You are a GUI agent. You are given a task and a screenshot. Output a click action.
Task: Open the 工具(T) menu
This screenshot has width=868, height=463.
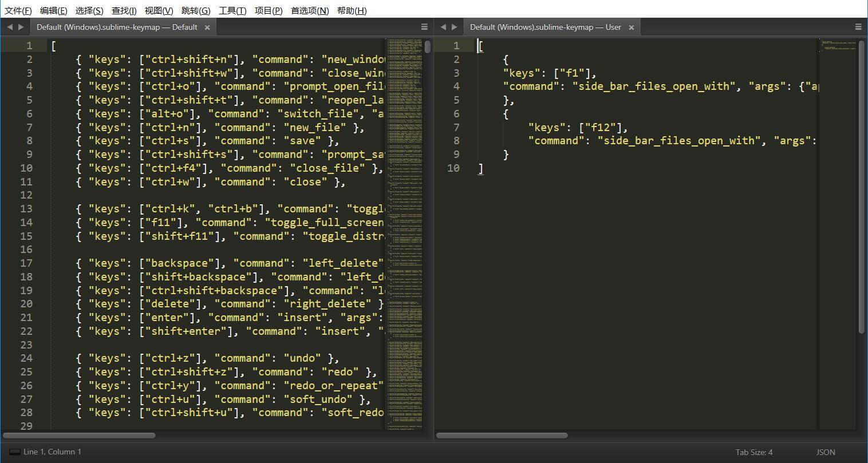coord(232,10)
